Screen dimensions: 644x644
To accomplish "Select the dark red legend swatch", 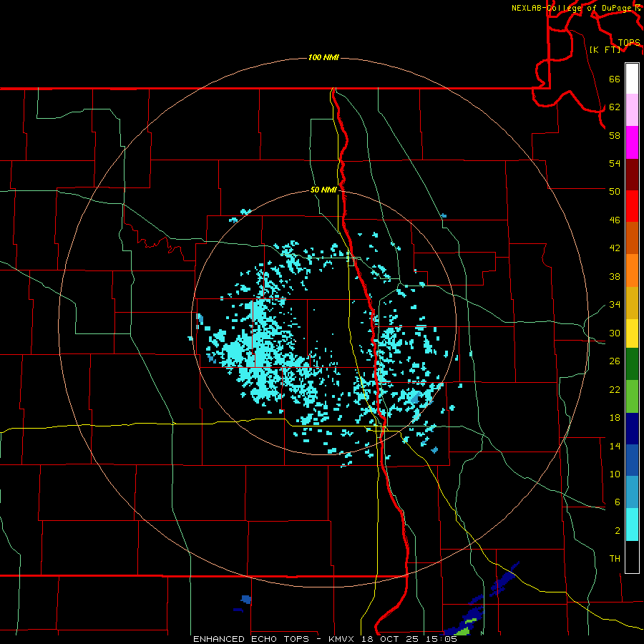I will pos(632,175).
